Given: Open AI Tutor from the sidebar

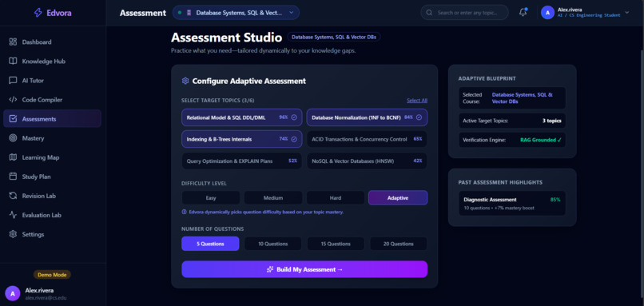Looking at the screenshot, I should 52,81.
